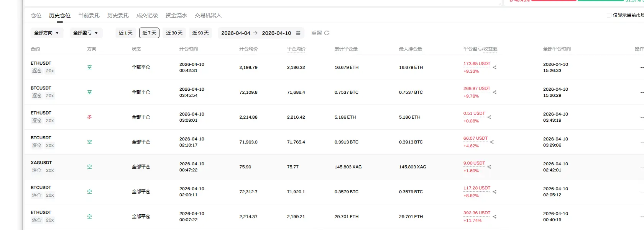Click red 多 direction label

click(x=89, y=117)
